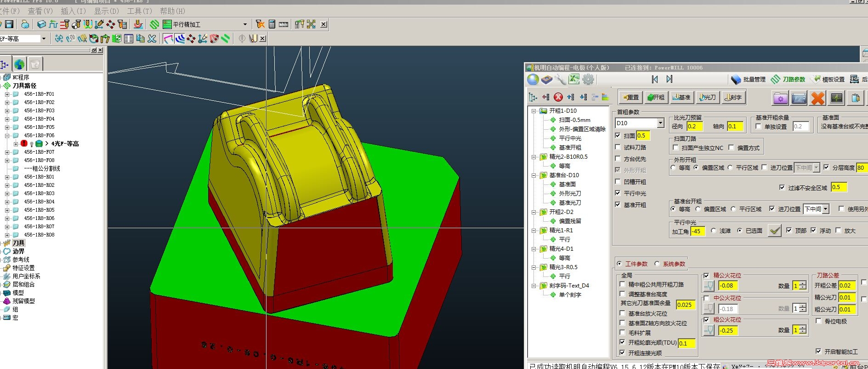
Task: Click the 刻字 button
Action: pos(733,97)
